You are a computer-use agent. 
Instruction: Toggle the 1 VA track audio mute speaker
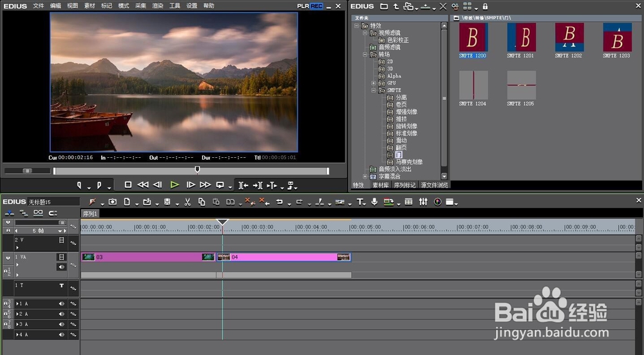pos(61,267)
